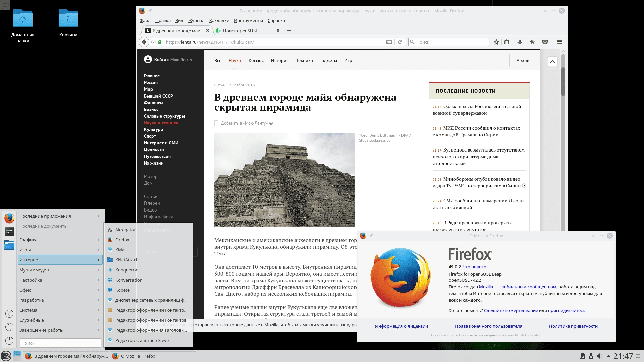The height and width of the screenshot is (362, 644).
Task: Show hidden tray icons arrow
Action: click(x=608, y=356)
